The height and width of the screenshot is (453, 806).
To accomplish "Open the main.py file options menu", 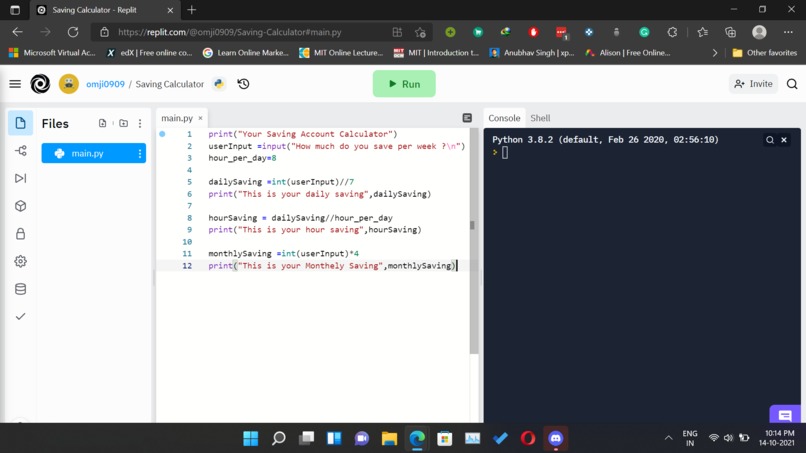I will point(140,153).
